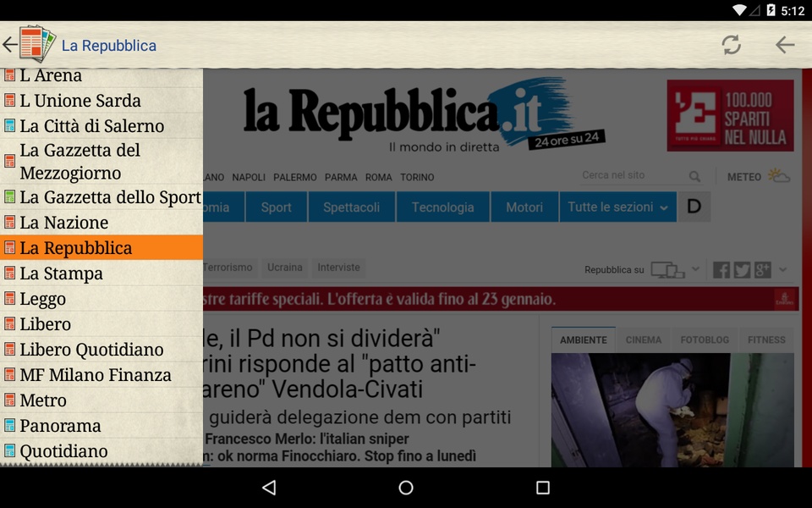Select Panorama in the newspaper list
Viewport: 812px width, 508px height.
tap(101, 426)
